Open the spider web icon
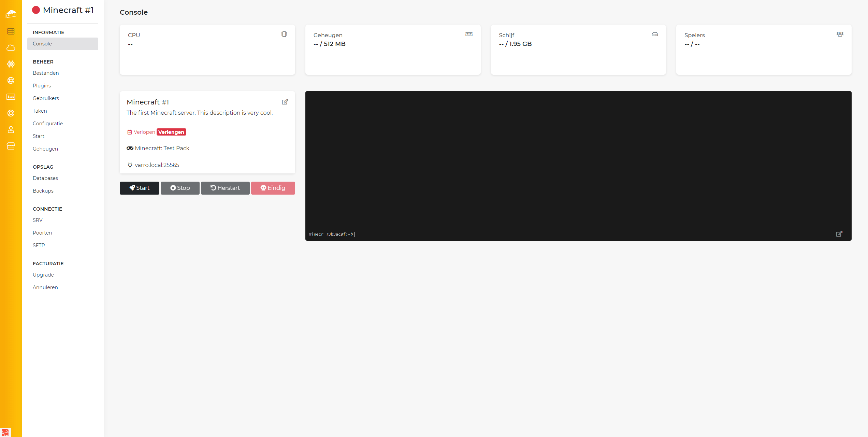Screen dimensions: 868x437 click(x=11, y=64)
